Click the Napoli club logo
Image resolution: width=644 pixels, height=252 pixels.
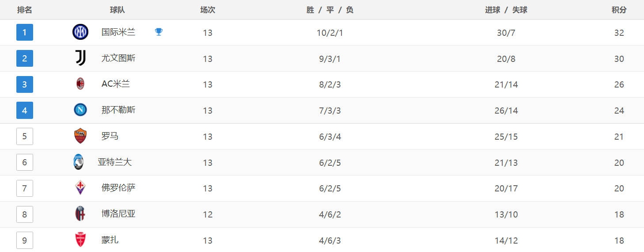[x=80, y=110]
